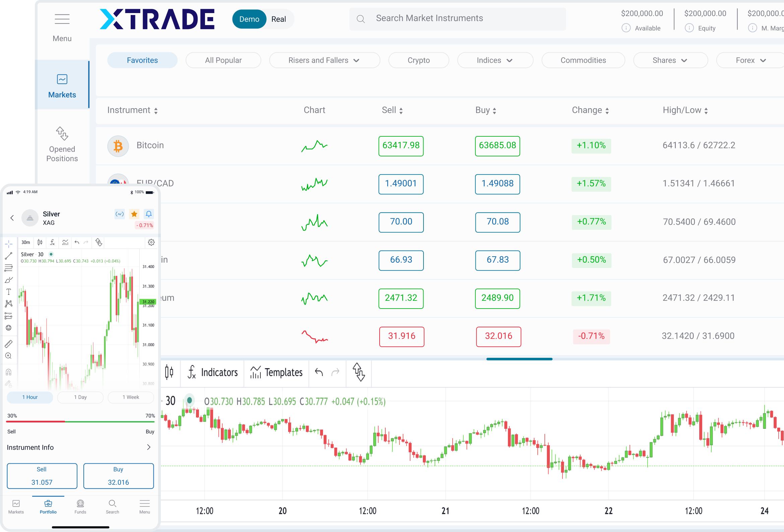Enable the Magnet snapping tool
The width and height of the screenshot is (784, 532).
9,371
